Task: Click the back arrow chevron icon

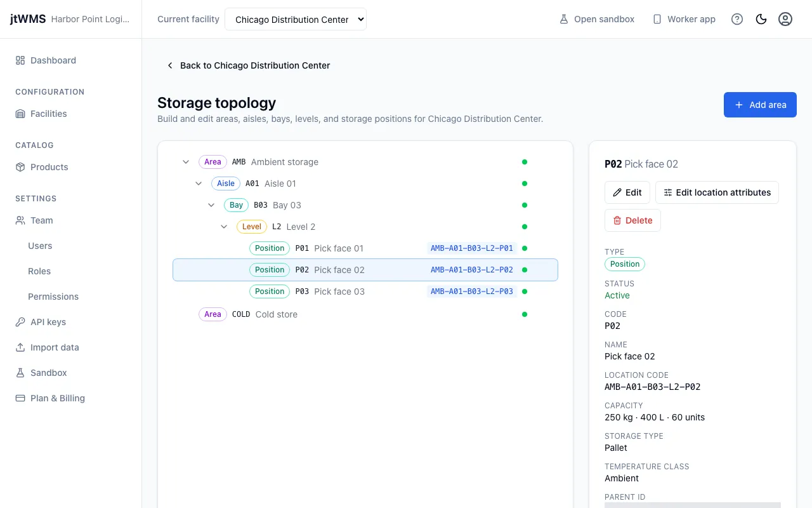Action: [x=170, y=65]
